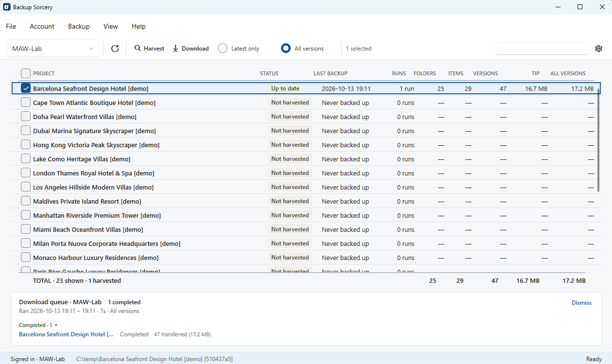Open the Account menu
Screen dimensions: 612x364
42,26
